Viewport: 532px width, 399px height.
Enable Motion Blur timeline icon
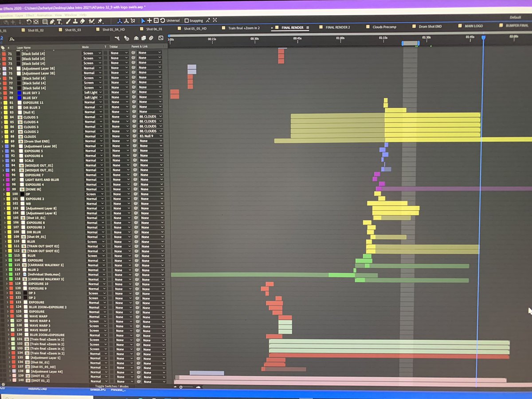(x=151, y=38)
